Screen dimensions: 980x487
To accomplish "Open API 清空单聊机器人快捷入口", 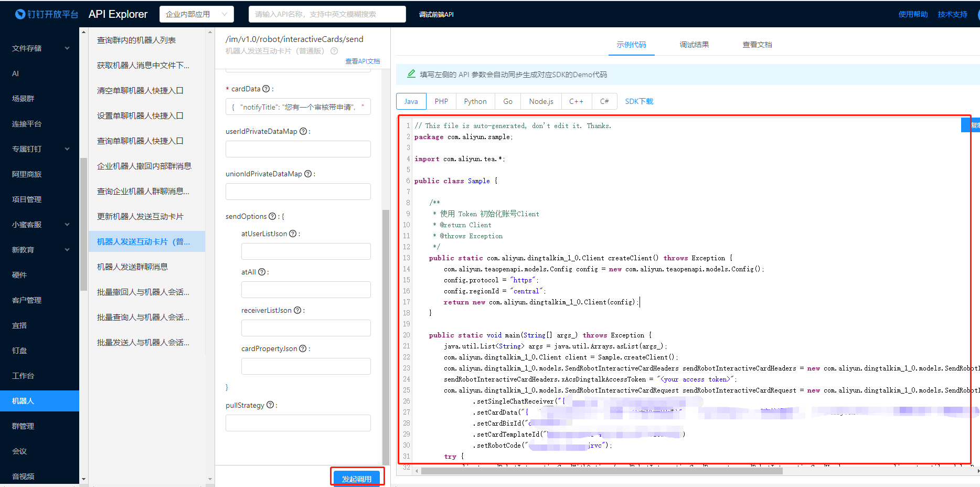I will point(147,91).
